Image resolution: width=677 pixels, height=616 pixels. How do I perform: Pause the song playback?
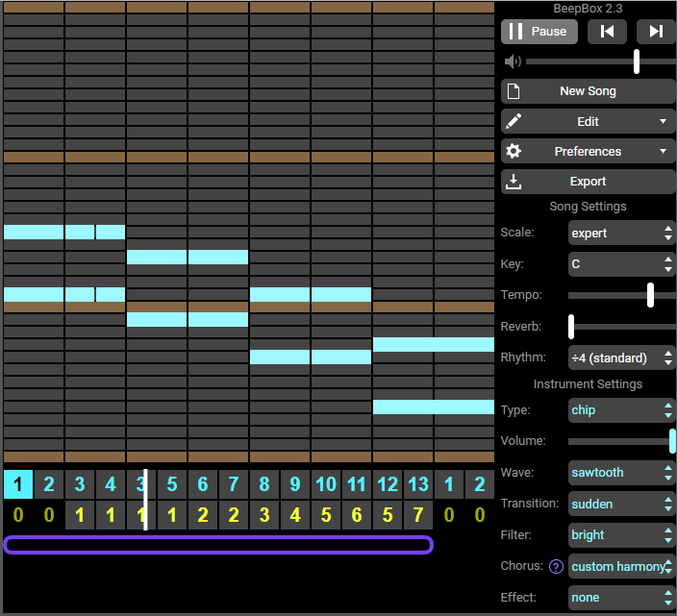[539, 32]
